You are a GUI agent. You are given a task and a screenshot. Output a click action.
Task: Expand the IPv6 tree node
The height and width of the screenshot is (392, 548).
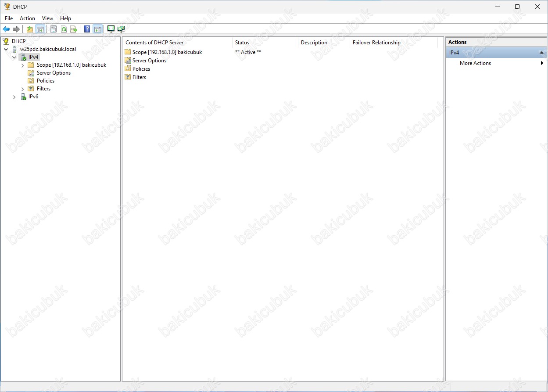(14, 97)
